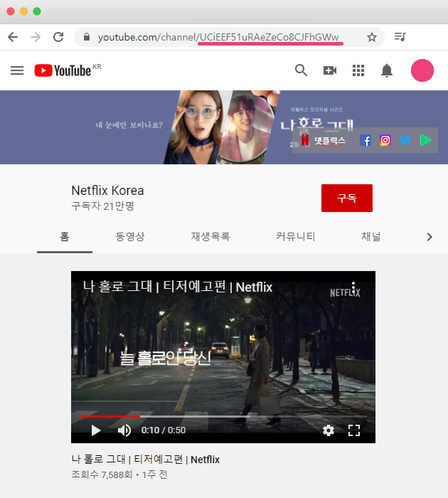Open the 나 홀로 그대 title link below player
448x498 pixels.
145,460
